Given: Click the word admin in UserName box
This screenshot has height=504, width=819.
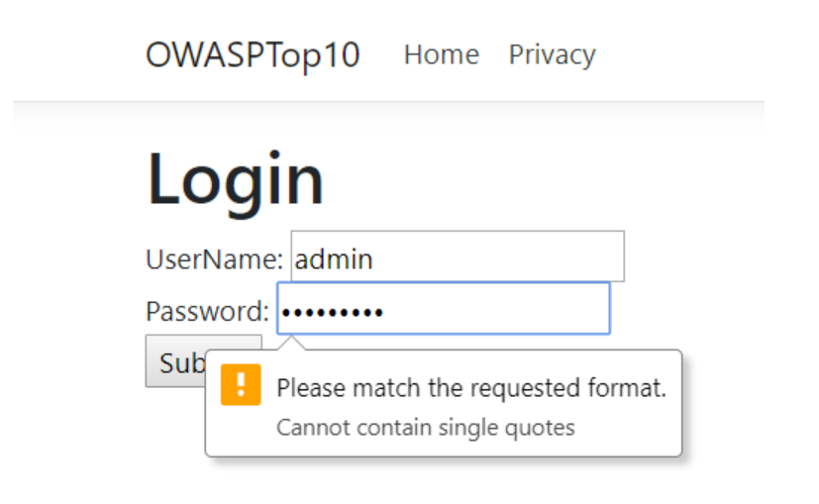Looking at the screenshot, I should pos(335,259).
